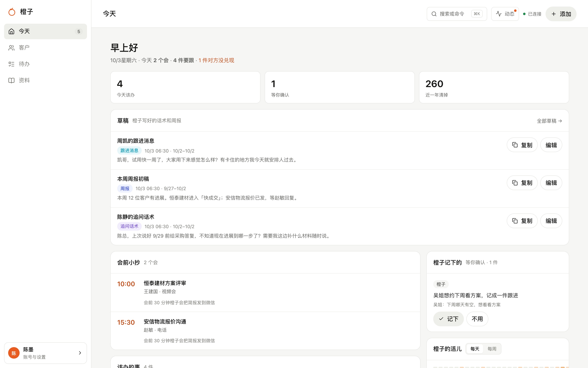This screenshot has width=588, height=368.
Task: Dismiss suggestion with 不用
Action: [x=477, y=319]
